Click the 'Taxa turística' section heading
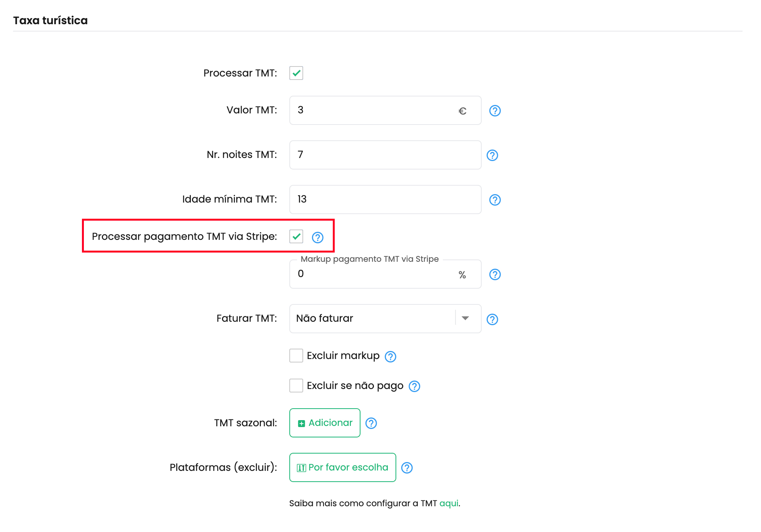The width and height of the screenshot is (761, 532). [x=50, y=20]
